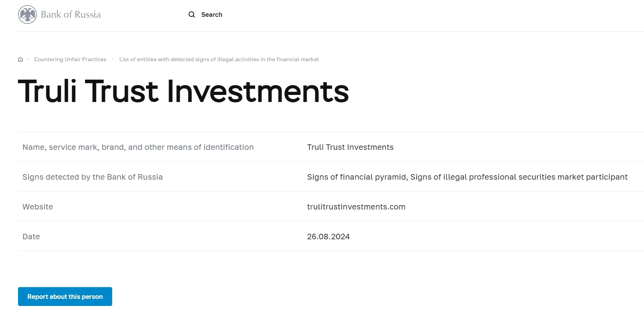Screen dimensions: 644x313
Task: Click the breadcrumb arrow after home icon
Action: [28, 59]
